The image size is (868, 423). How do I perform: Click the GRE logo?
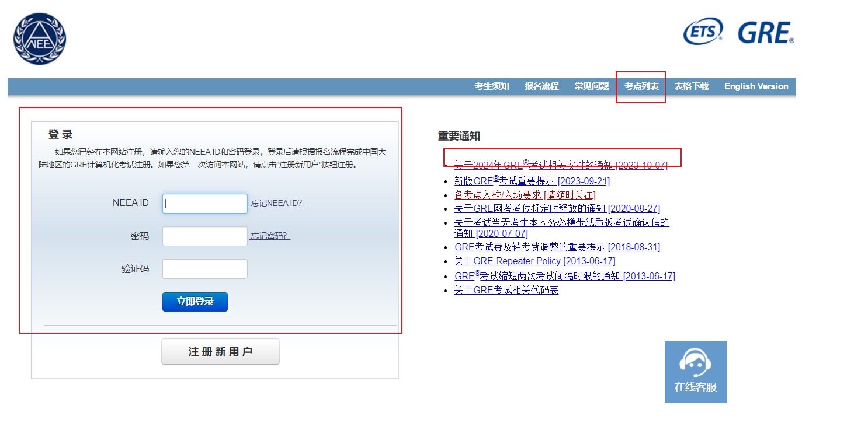pos(766,33)
